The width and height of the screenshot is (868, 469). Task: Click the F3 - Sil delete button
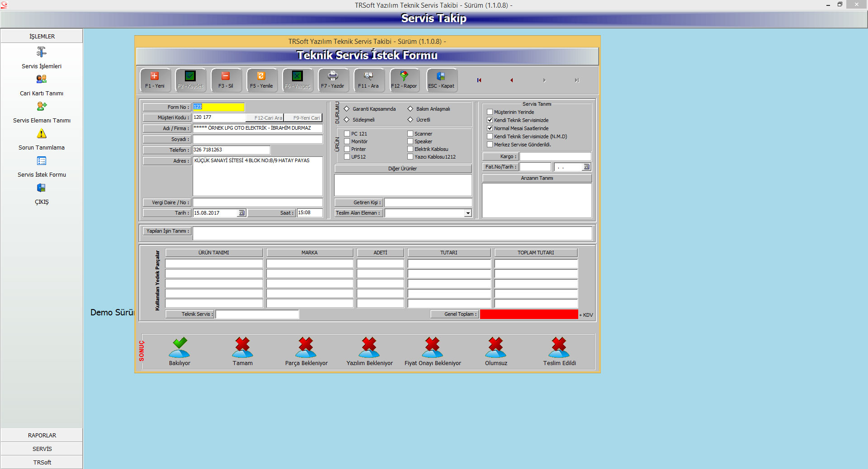pyautogui.click(x=226, y=80)
